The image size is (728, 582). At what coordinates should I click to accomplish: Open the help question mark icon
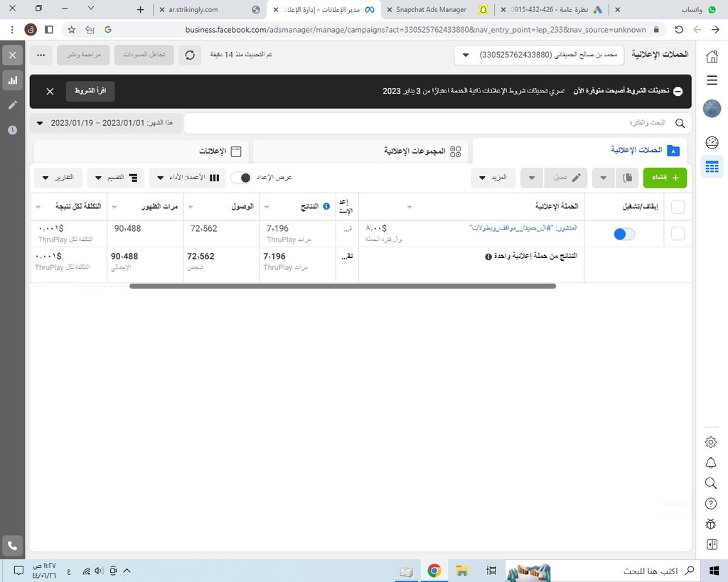[711, 504]
